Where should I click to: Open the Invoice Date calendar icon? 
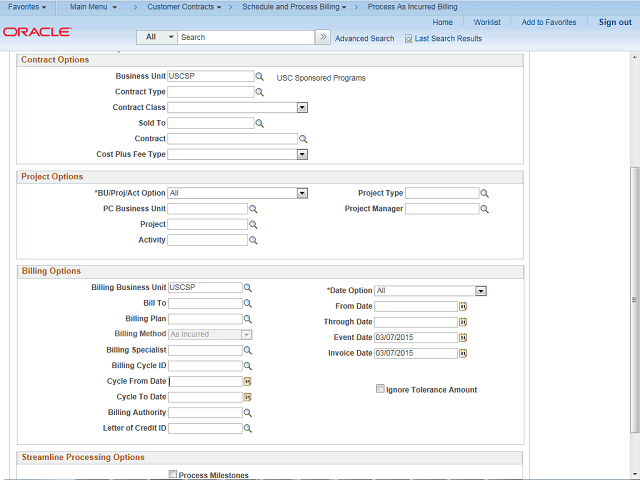tap(463, 354)
